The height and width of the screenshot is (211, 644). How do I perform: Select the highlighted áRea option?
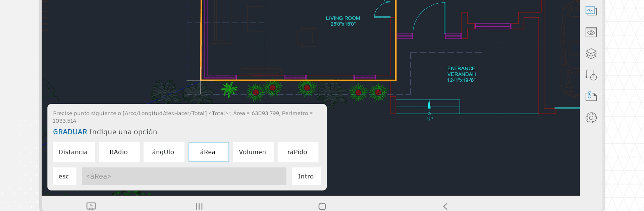tap(209, 152)
